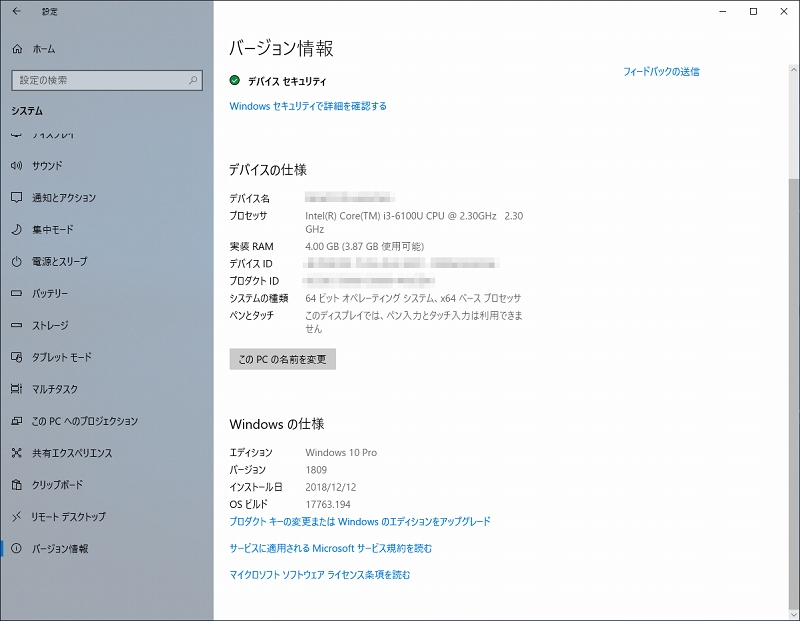The width and height of the screenshot is (800, 621).
Task: Go back with the arrow icon
Action: coord(17,11)
